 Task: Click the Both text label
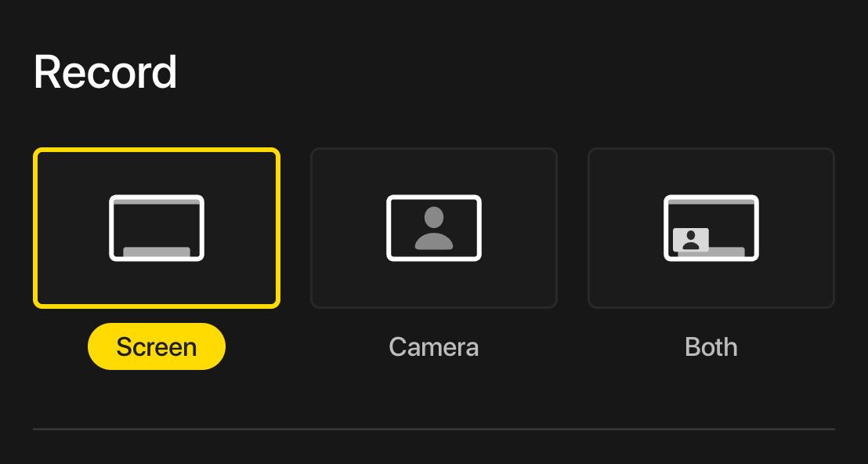pyautogui.click(x=711, y=346)
